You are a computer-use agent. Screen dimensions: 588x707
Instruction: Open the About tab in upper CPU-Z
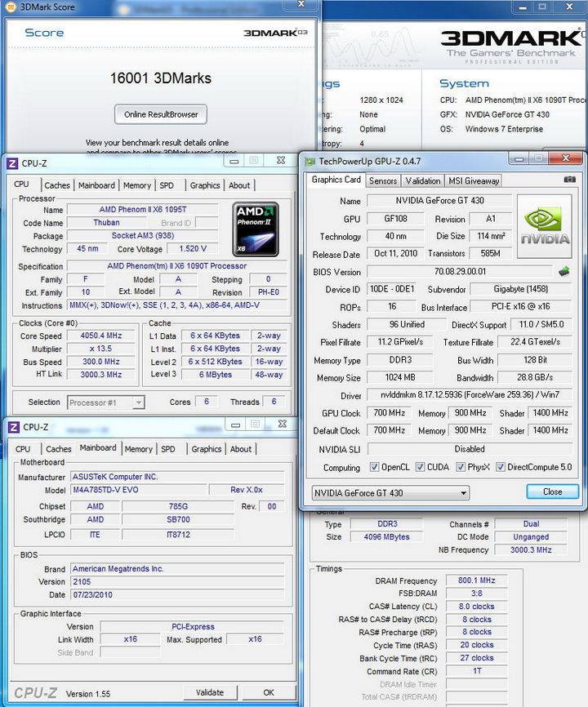239,185
